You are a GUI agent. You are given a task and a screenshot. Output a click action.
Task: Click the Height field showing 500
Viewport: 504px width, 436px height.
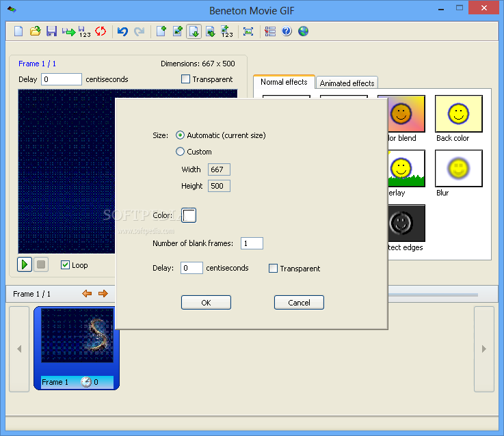pos(219,186)
